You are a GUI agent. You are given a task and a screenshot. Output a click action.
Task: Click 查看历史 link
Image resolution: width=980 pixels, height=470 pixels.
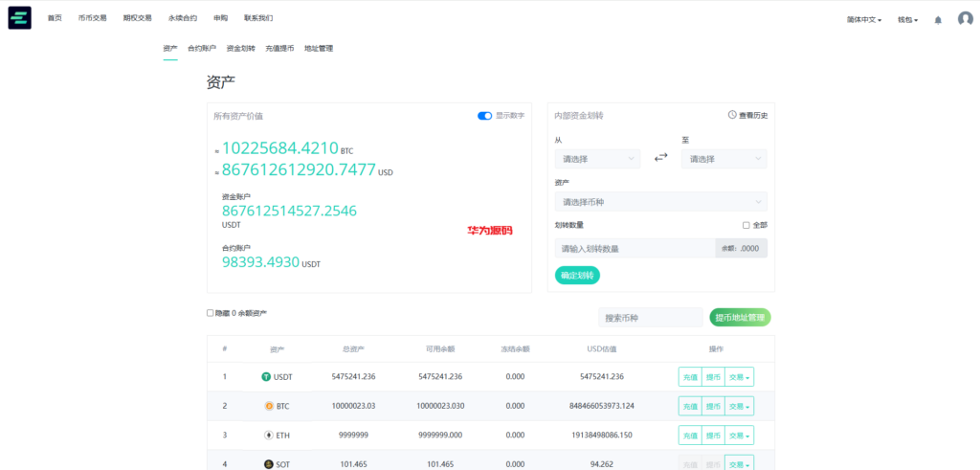[x=753, y=115]
